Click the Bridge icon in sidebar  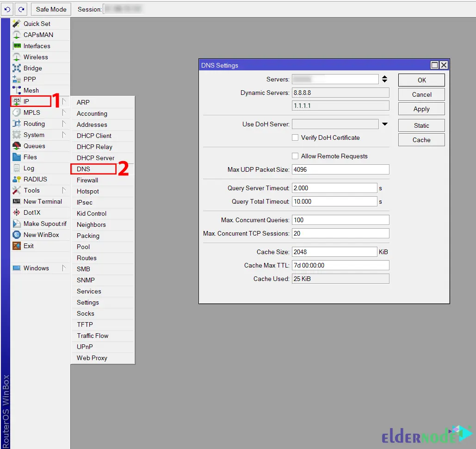[17, 68]
